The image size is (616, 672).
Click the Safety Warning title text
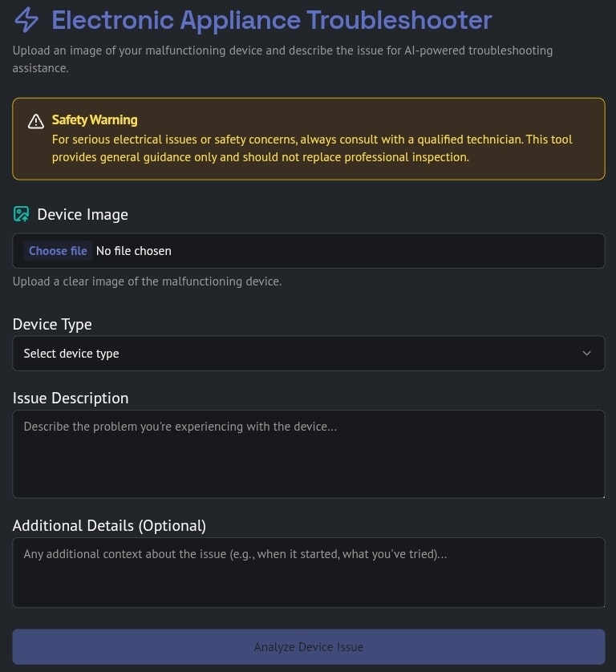pyautogui.click(x=95, y=119)
